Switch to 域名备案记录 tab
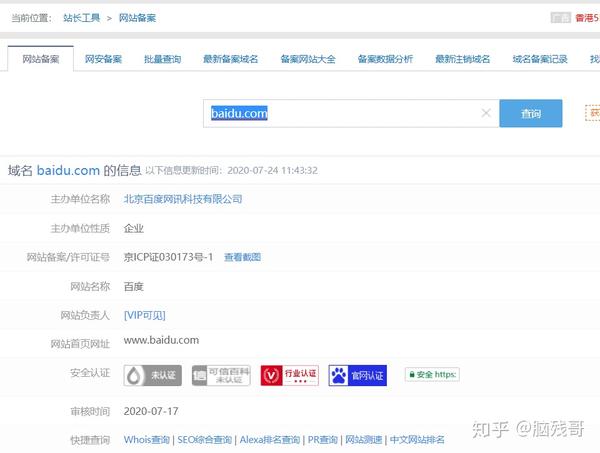600x453 pixels. coord(540,59)
